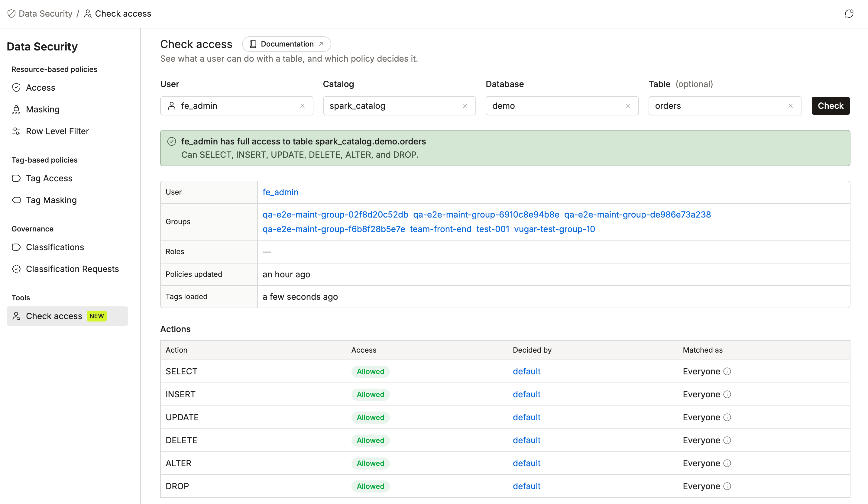The image size is (868, 504).
Task: Show info for UPDATE row's Everyone match
Action: pos(727,417)
